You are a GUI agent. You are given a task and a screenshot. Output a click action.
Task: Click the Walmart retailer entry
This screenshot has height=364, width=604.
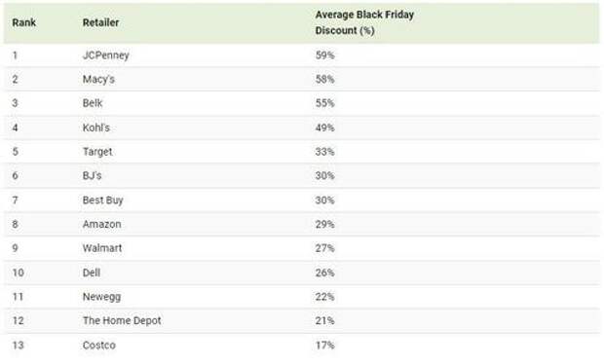102,248
